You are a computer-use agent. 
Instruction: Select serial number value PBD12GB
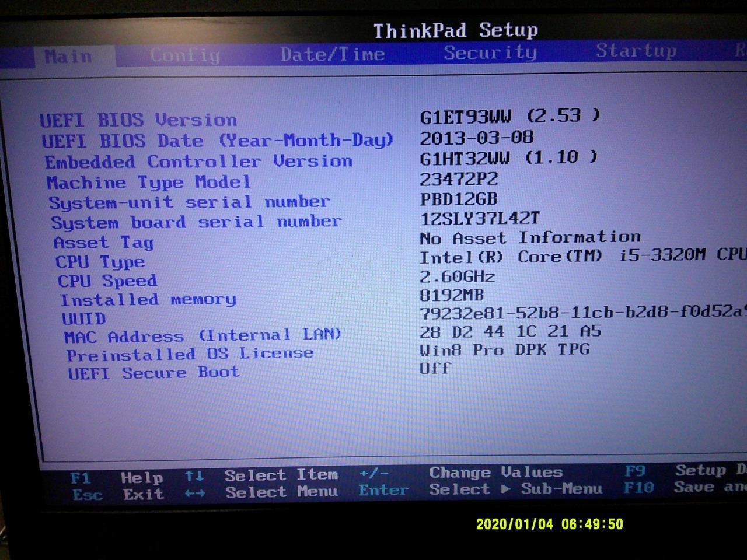point(459,199)
